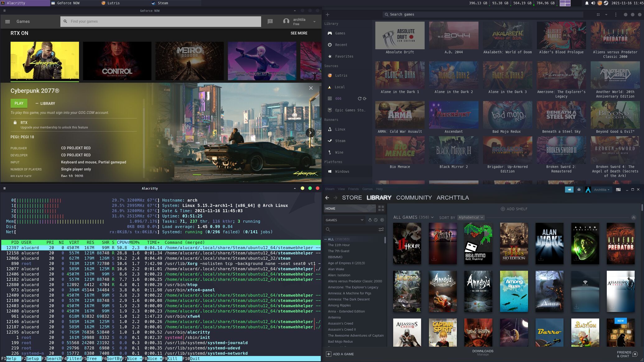Click the GOG disconnect icon in Lutris
This screenshot has width=644, height=362.
pyautogui.click(x=365, y=99)
